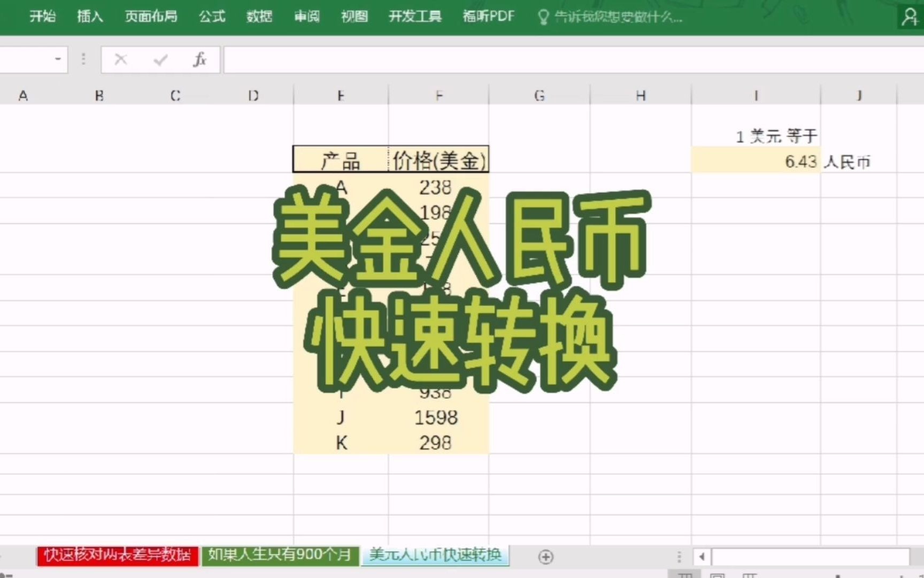Click into the formula bar
The image size is (924, 578).
[573, 59]
